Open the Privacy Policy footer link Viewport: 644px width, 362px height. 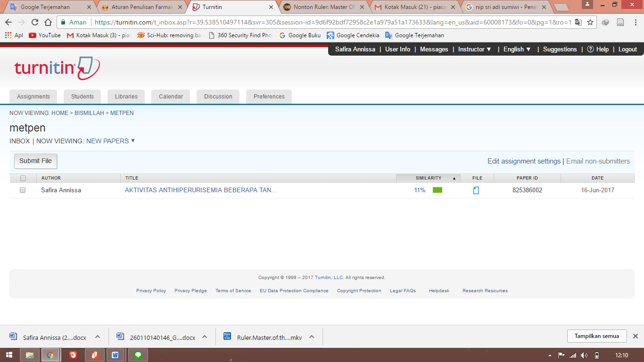tap(151, 291)
